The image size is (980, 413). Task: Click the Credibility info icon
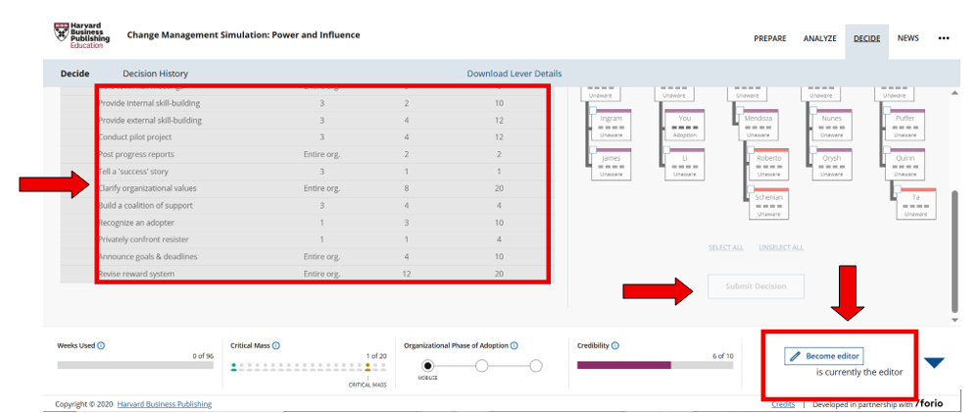click(614, 345)
